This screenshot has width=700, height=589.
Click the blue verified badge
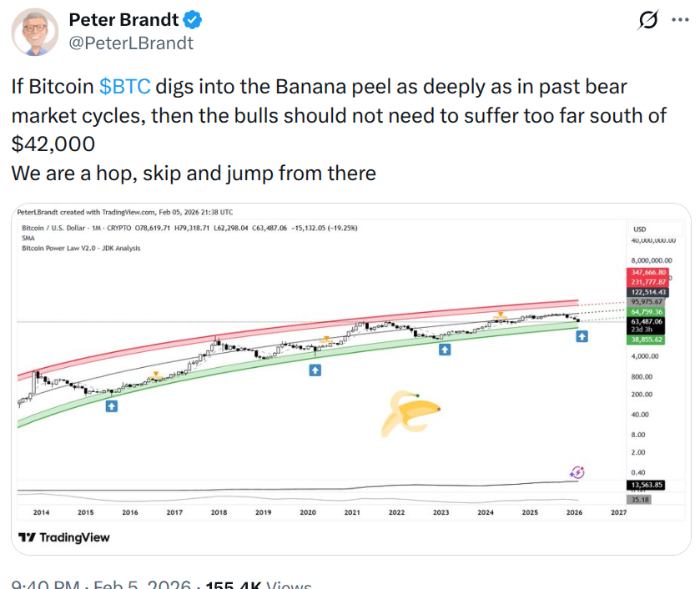pos(193,19)
